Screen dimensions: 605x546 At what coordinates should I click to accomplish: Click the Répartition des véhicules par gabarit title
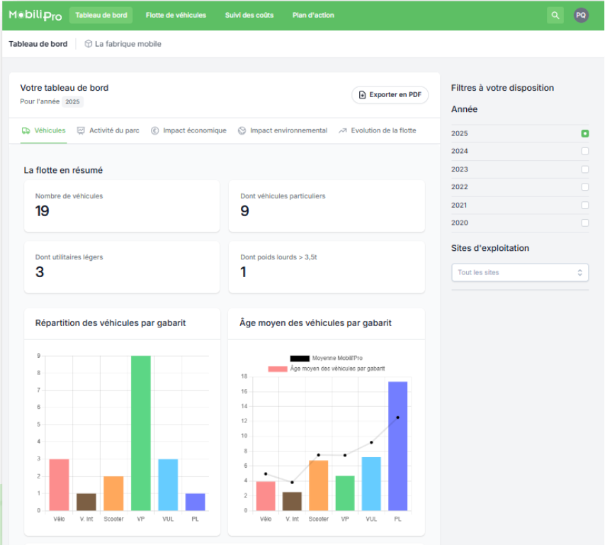coord(110,323)
